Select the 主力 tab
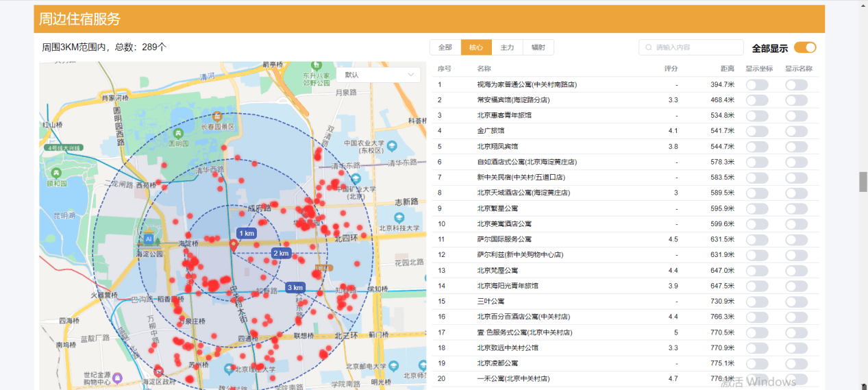Image resolution: width=868 pixels, height=390 pixels. pyautogui.click(x=507, y=47)
